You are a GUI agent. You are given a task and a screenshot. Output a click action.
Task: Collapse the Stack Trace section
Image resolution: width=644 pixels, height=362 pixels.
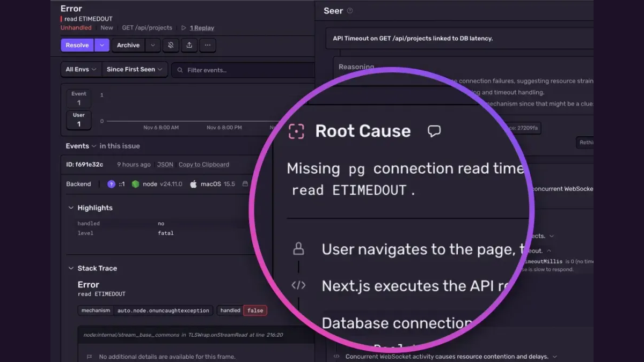pos(71,269)
